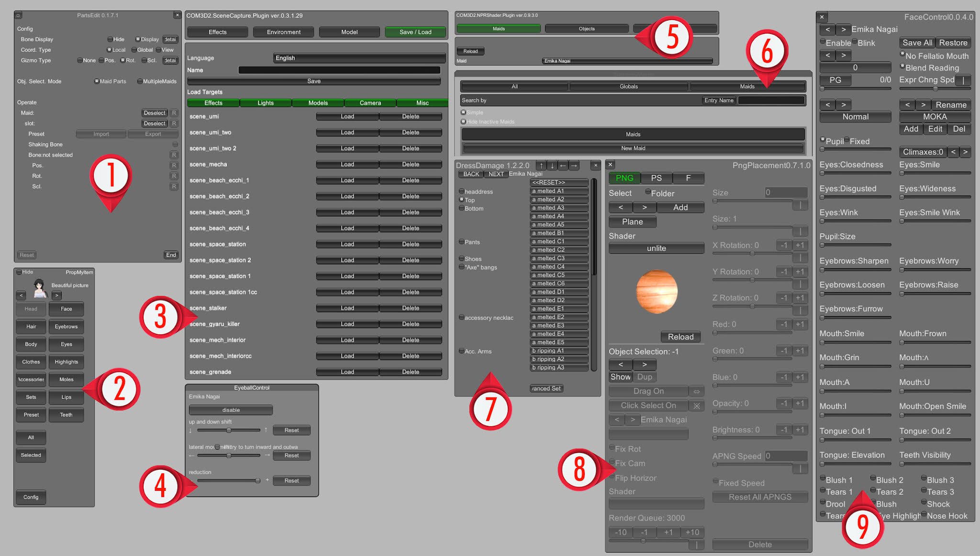Image resolution: width=980 pixels, height=556 pixels.
Task: Click the maid portrait thumbnail in PropMyItem
Action: click(39, 288)
